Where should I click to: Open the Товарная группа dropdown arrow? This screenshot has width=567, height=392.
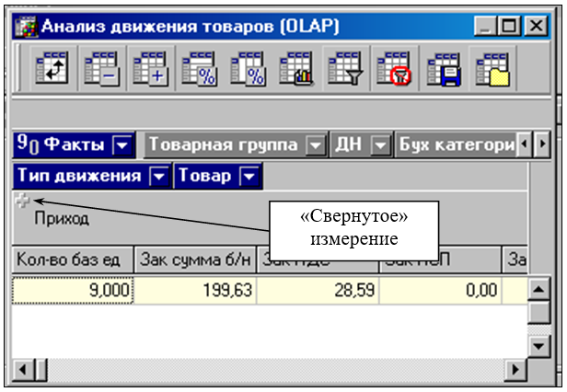pos(316,144)
